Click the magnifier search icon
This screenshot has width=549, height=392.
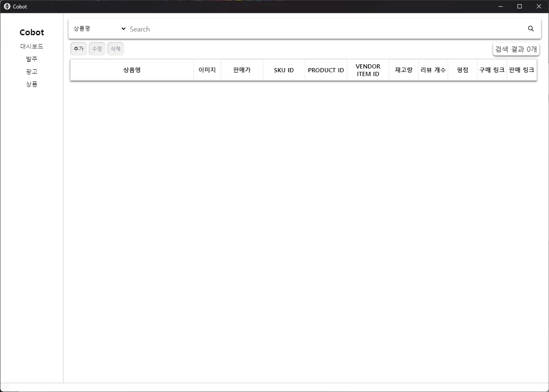coord(531,29)
